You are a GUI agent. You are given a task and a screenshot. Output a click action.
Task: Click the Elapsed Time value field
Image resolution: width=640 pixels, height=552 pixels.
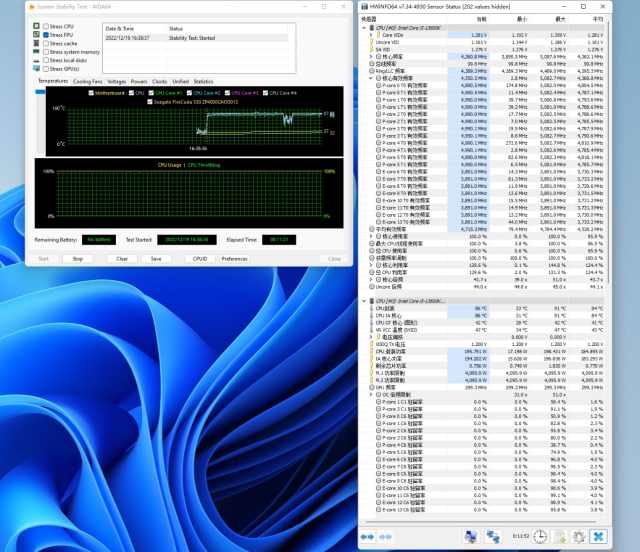click(279, 240)
